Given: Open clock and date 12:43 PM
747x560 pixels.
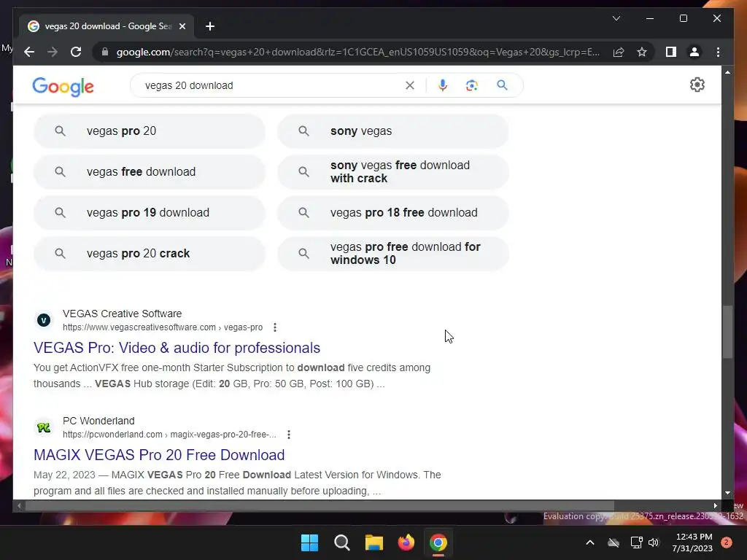Looking at the screenshot, I should pos(692,542).
